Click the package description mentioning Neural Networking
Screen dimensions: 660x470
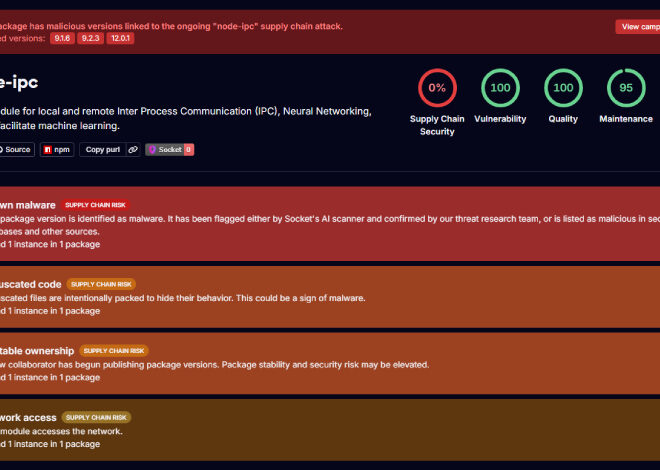186,118
